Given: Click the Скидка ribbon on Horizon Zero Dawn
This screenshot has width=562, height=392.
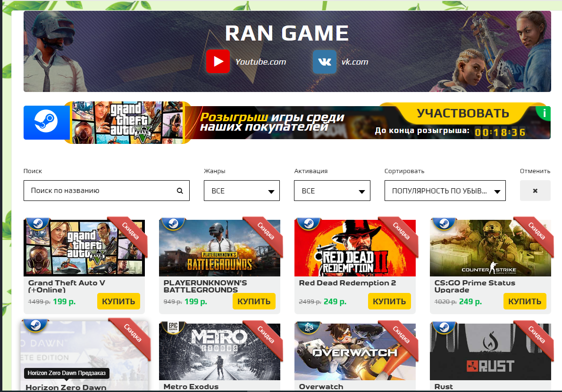Looking at the screenshot, I should pyautogui.click(x=132, y=333).
